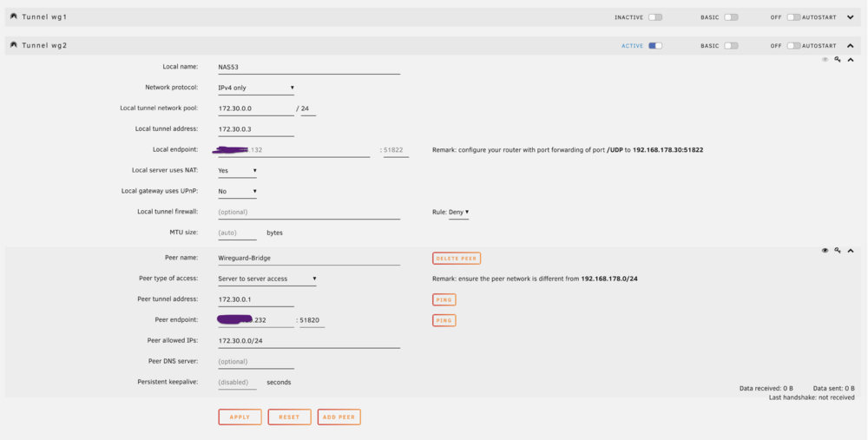Click the Apply button
Image resolution: width=868 pixels, height=440 pixels.
(240, 417)
